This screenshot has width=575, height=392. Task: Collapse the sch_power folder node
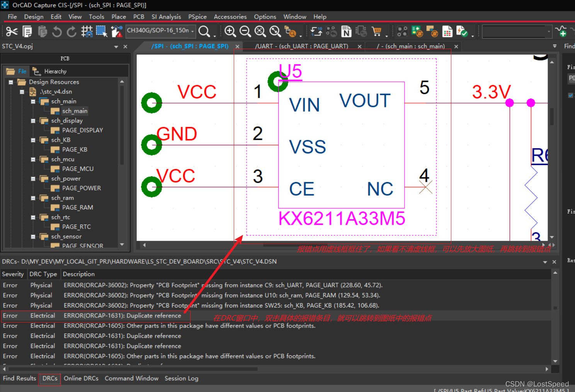[x=33, y=179]
